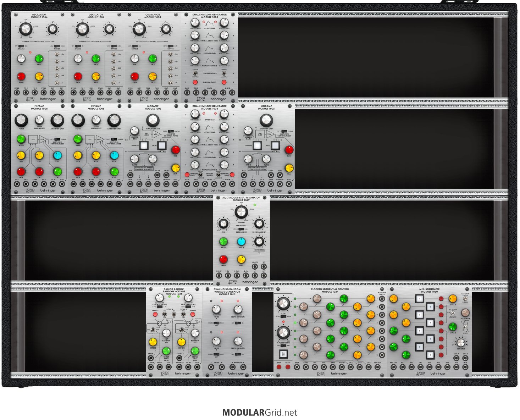
Task: Toggle the WHITE/PINK switch under Noise B
Action: pos(216,354)
